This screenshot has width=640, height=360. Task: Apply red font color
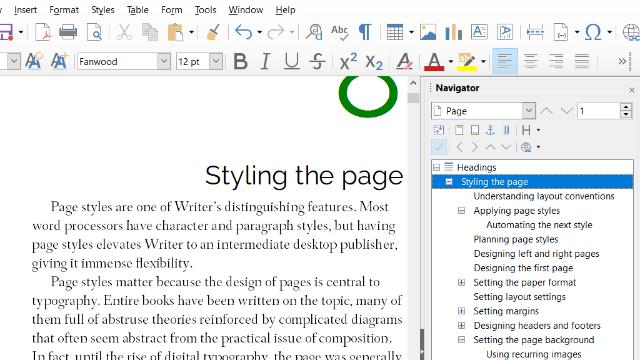[434, 62]
